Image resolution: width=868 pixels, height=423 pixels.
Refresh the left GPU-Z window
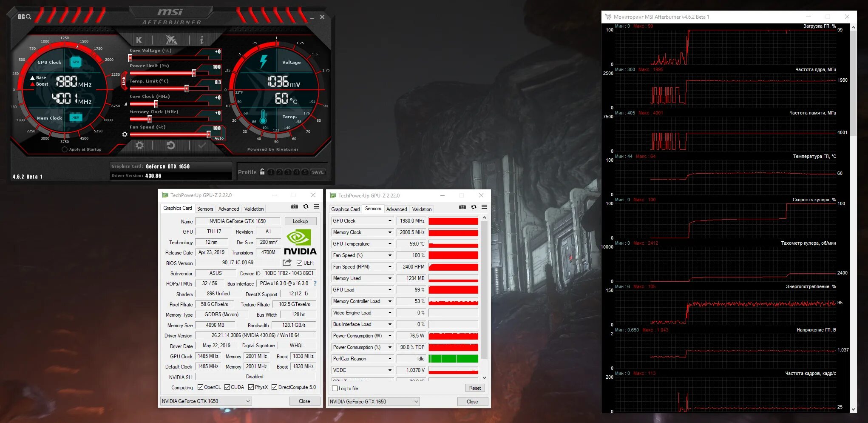coord(306,206)
